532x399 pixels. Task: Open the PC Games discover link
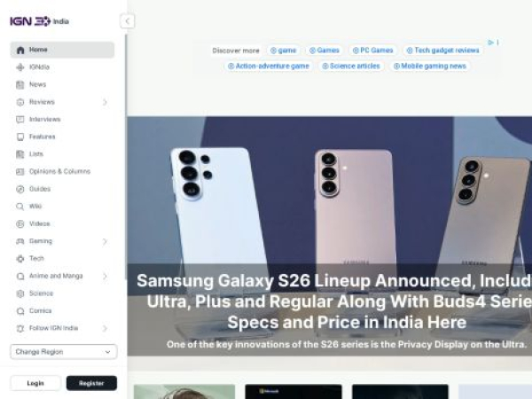point(372,51)
